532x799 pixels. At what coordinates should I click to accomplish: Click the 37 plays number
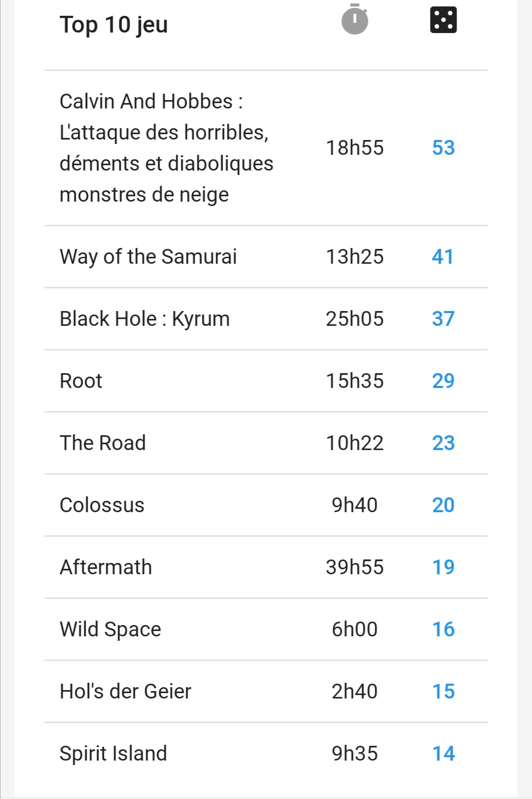[x=443, y=319]
